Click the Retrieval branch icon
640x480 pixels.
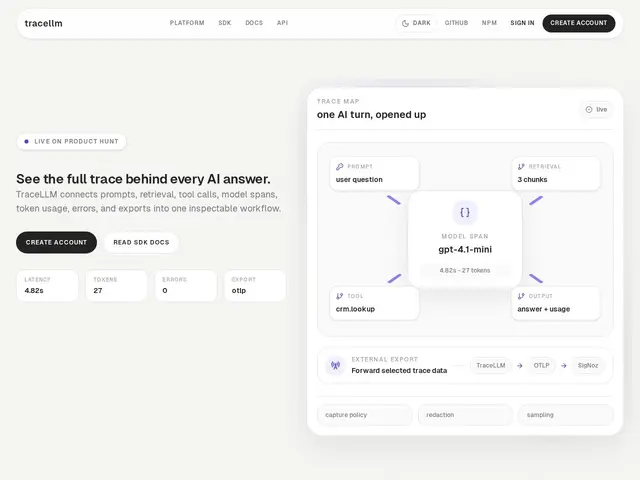[x=521, y=167]
